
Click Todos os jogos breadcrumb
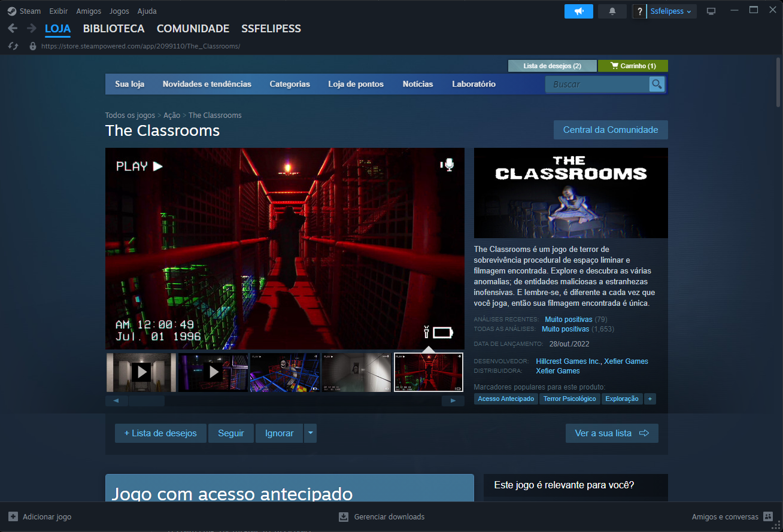pyautogui.click(x=130, y=115)
